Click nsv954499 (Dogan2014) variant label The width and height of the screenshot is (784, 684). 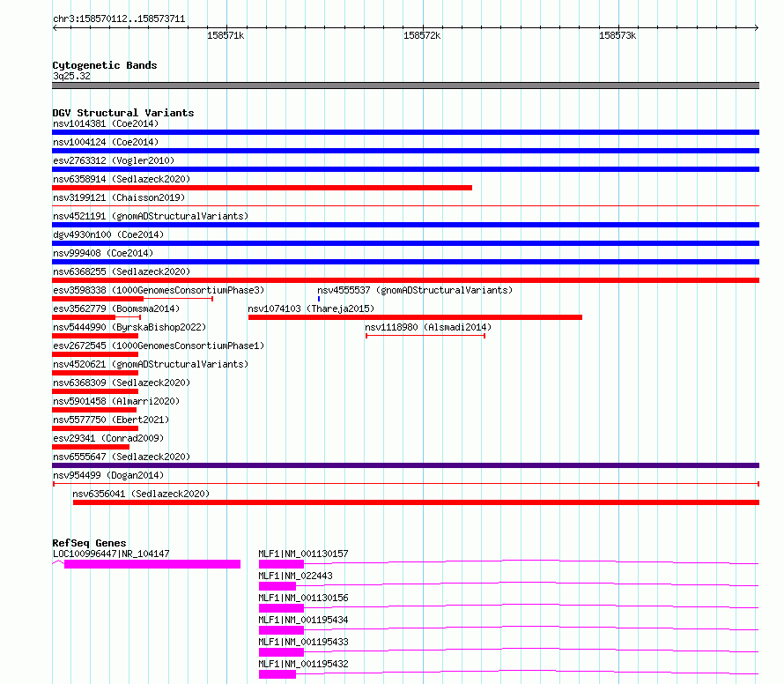(x=108, y=475)
